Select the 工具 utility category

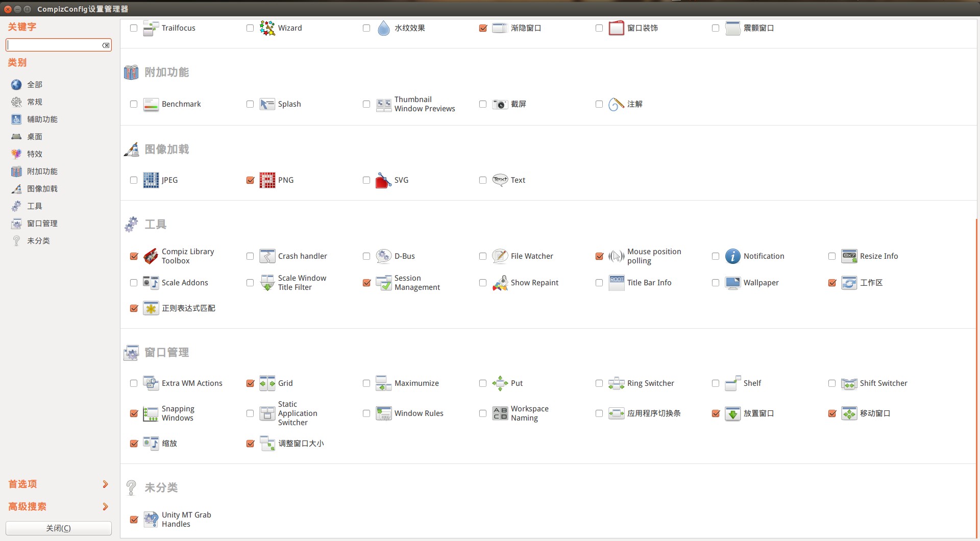click(34, 206)
